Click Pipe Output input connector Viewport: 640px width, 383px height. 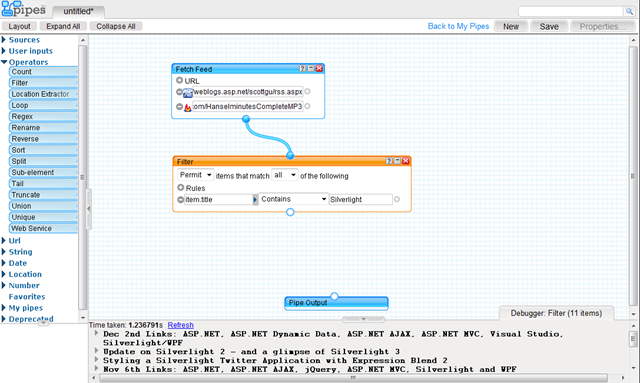pos(334,296)
